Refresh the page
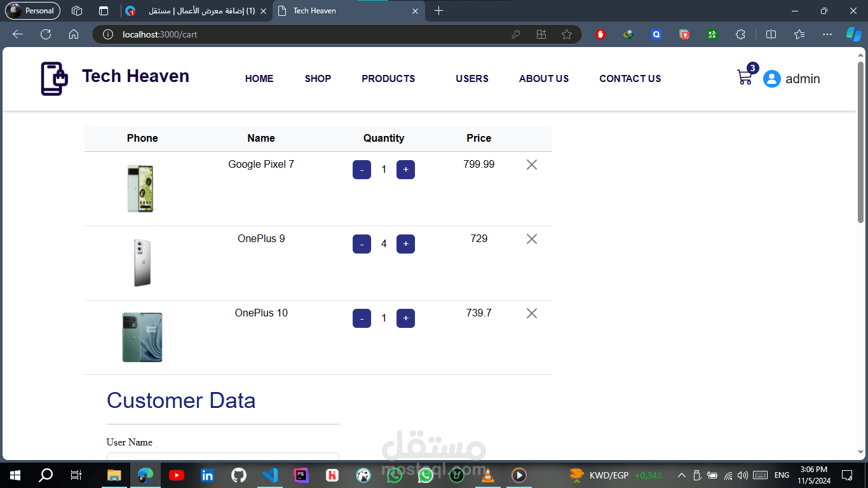The height and width of the screenshot is (488, 868). pyautogui.click(x=46, y=34)
